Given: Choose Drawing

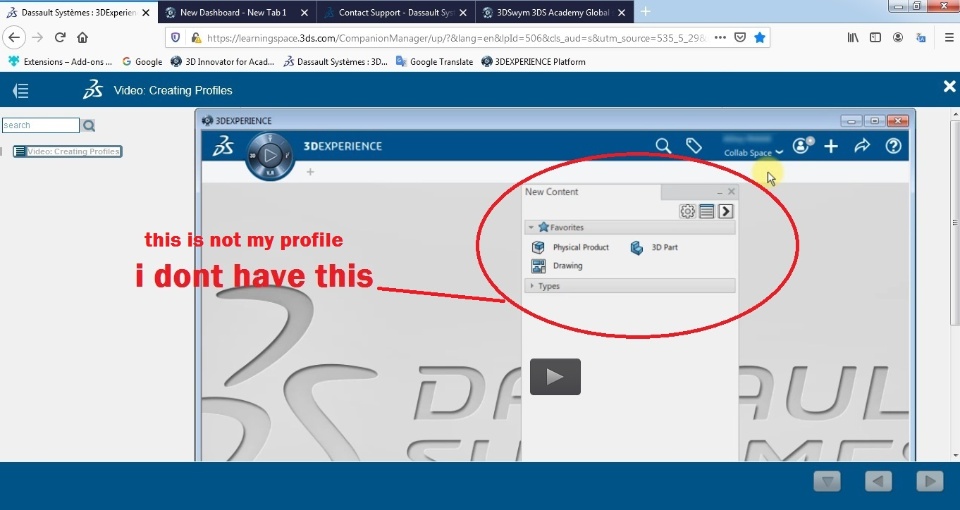Looking at the screenshot, I should tap(557, 266).
